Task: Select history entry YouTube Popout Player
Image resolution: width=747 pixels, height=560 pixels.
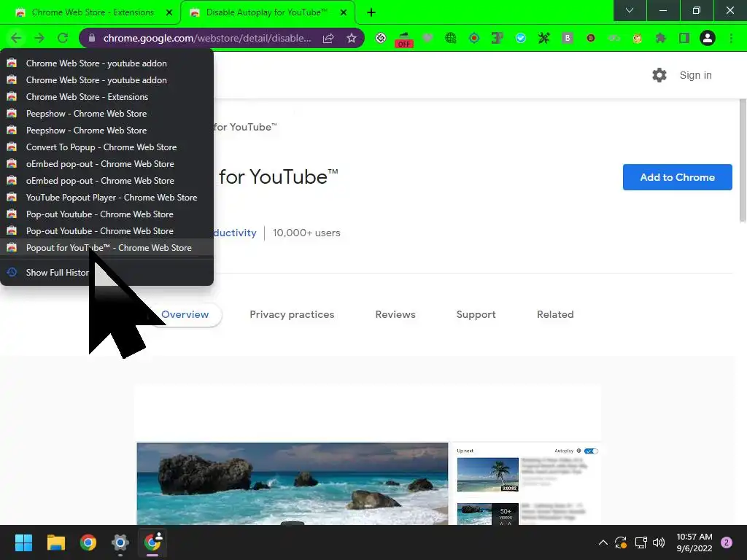Action: click(107, 197)
